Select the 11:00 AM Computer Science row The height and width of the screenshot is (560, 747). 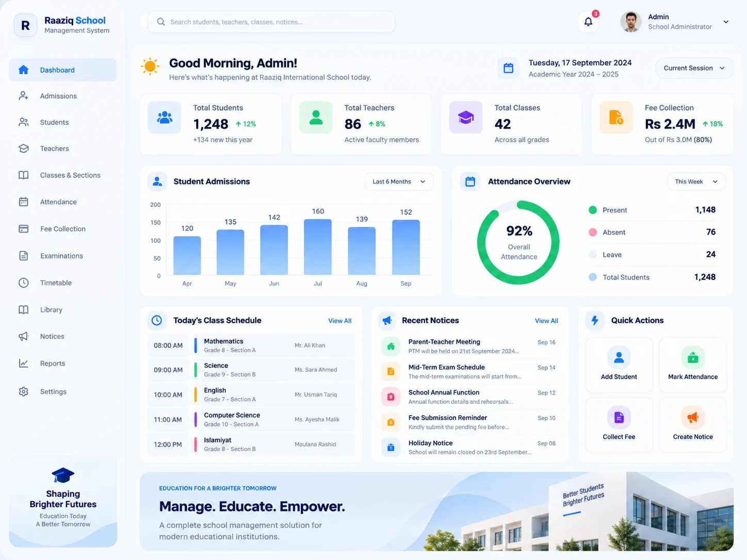pos(251,419)
